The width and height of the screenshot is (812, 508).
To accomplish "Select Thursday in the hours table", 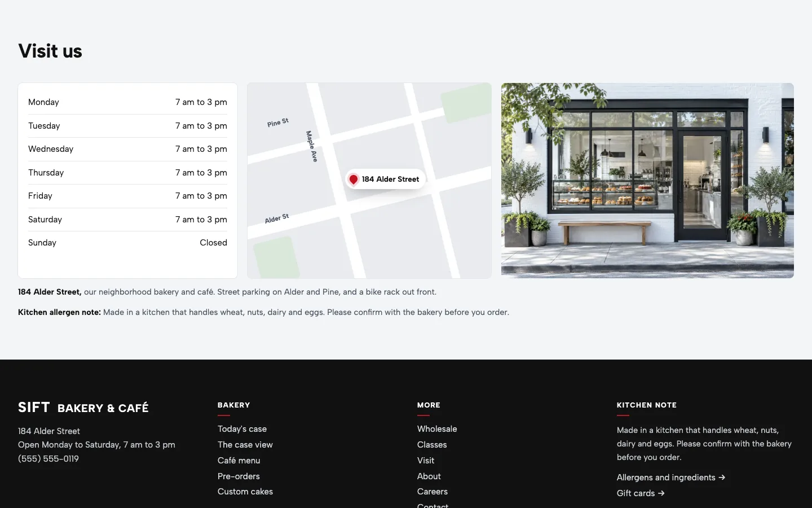I will (x=46, y=173).
